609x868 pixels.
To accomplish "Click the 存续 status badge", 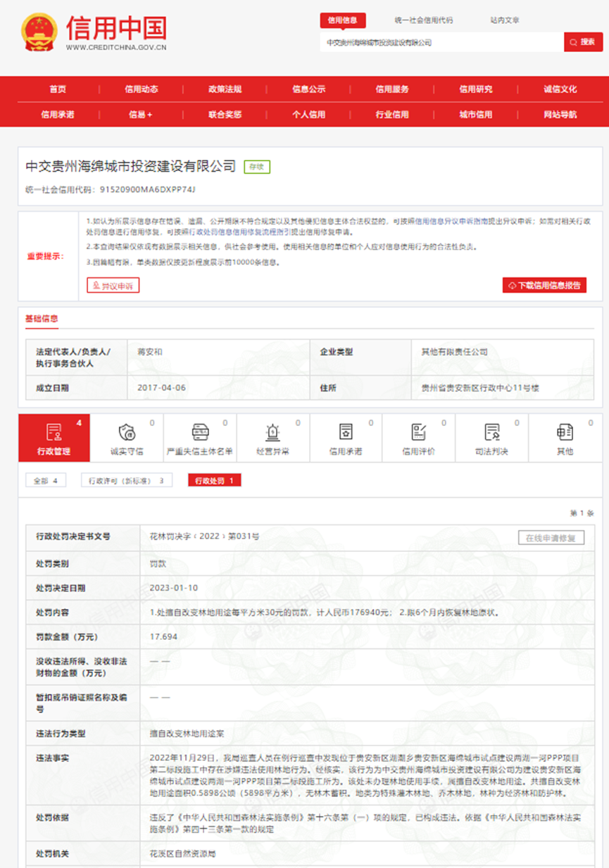I will [x=257, y=167].
